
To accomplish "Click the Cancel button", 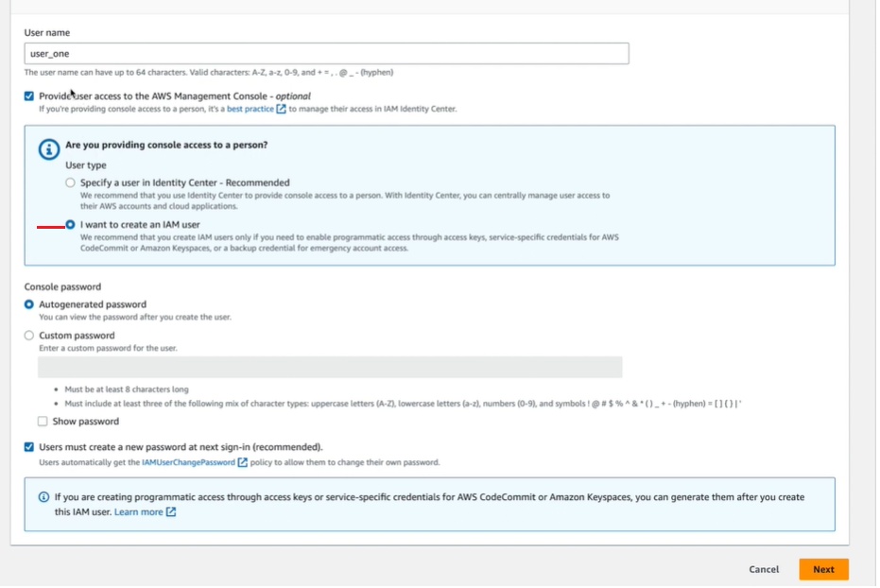I will click(x=764, y=570).
